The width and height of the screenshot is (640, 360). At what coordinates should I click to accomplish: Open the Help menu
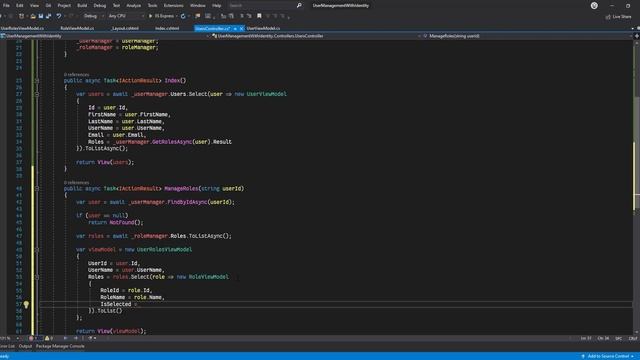(217, 6)
